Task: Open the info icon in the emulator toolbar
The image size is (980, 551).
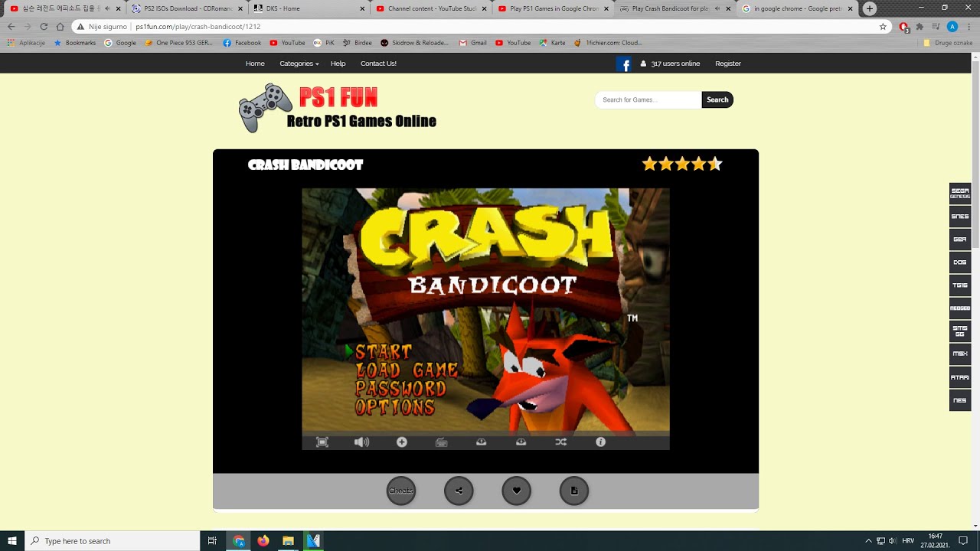Action: coord(601,442)
